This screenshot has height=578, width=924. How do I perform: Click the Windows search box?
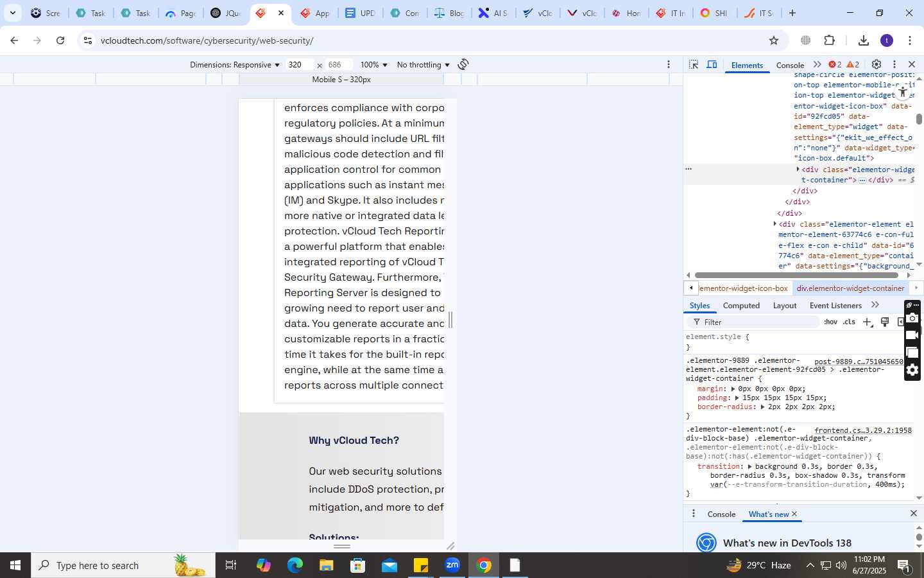123,565
